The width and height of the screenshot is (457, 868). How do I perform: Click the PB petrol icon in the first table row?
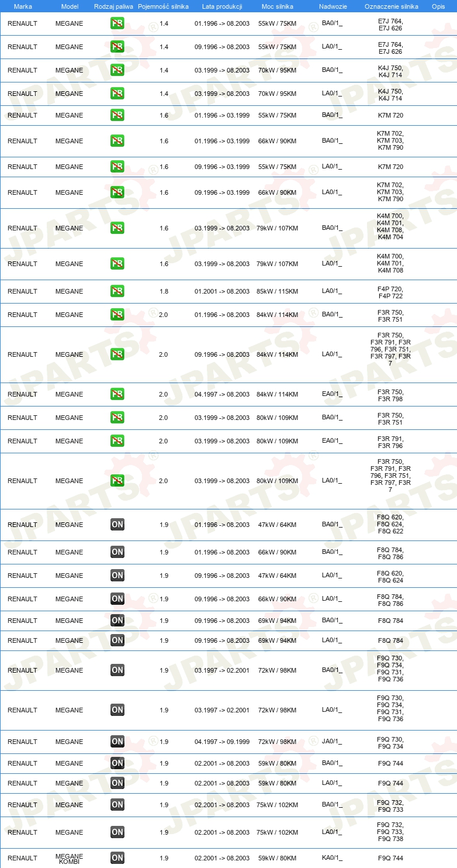coord(117,23)
